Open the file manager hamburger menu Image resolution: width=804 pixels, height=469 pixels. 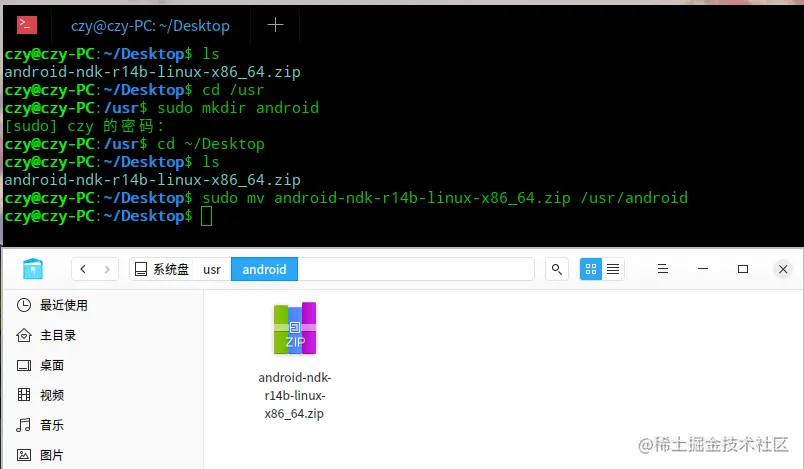(663, 269)
